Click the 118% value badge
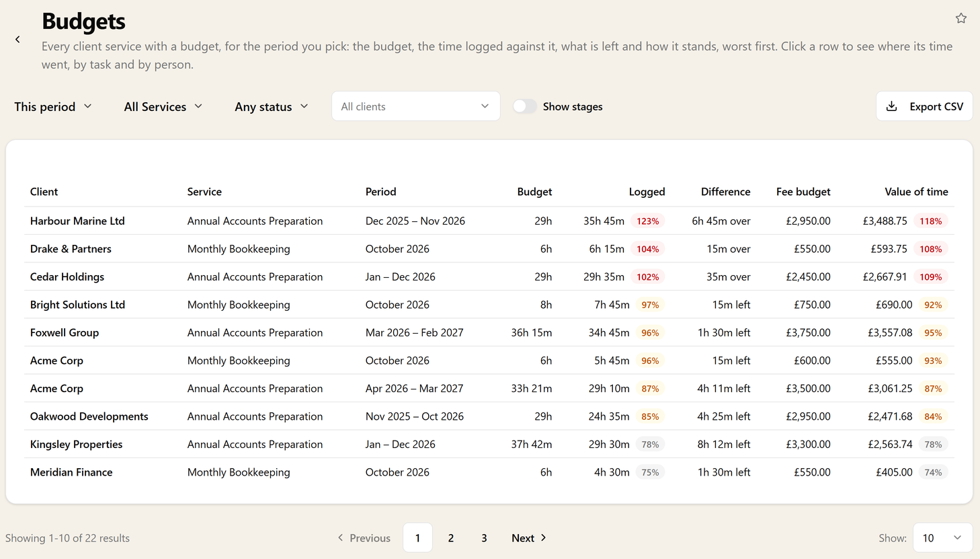The width and height of the screenshot is (980, 559). 931,221
